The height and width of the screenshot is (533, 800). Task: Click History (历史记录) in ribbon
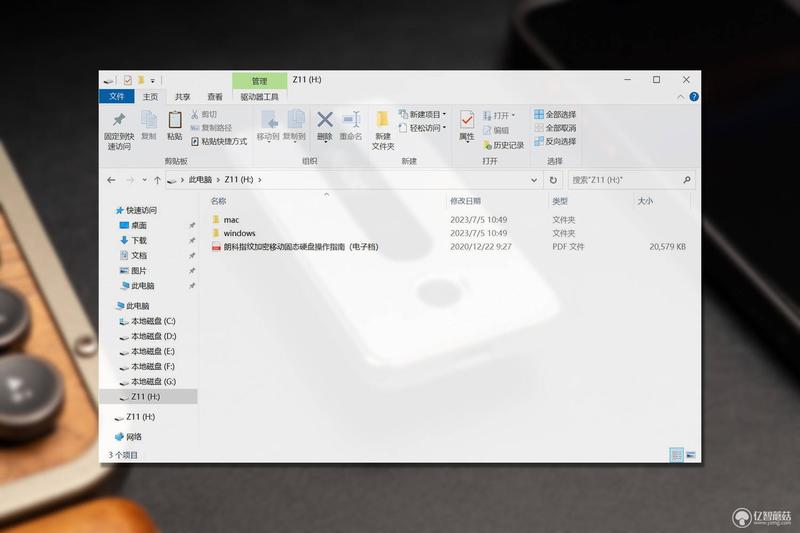(504, 145)
